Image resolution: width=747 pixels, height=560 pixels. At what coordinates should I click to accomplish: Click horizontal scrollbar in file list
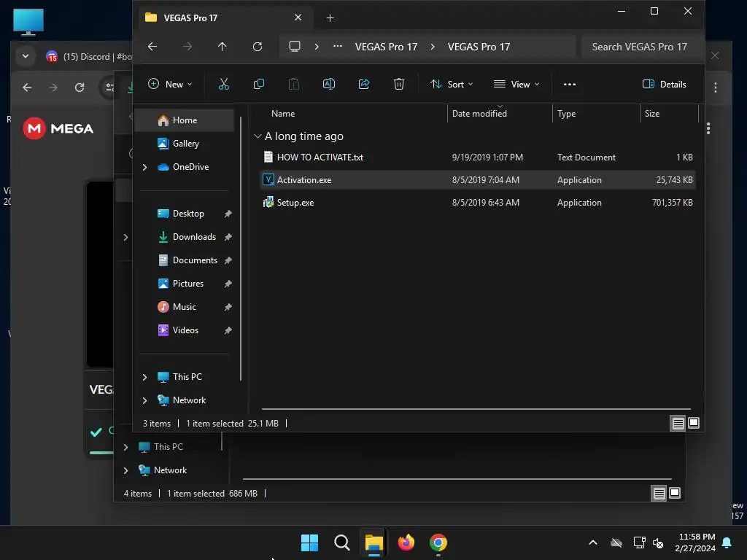(476, 408)
